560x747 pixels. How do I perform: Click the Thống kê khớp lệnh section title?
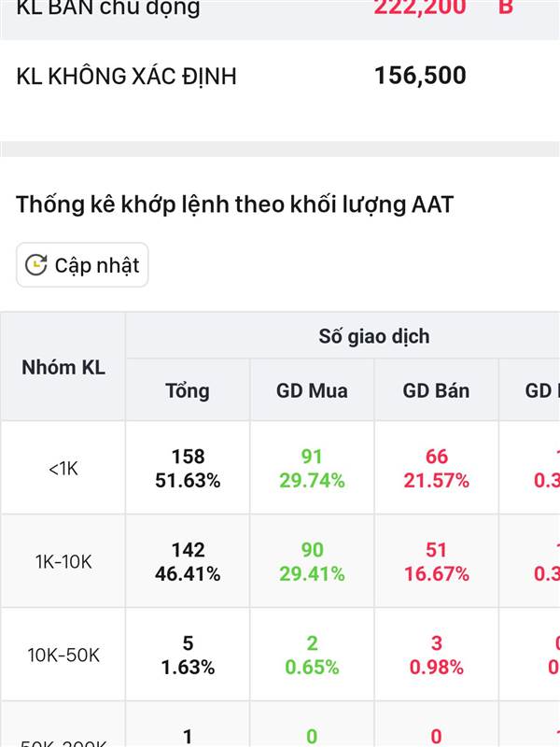[x=234, y=204]
